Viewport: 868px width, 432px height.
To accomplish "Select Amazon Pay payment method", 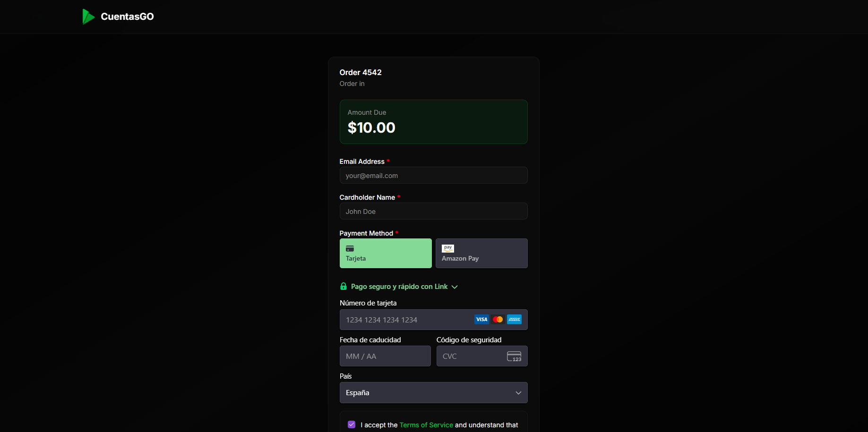I will coord(481,254).
